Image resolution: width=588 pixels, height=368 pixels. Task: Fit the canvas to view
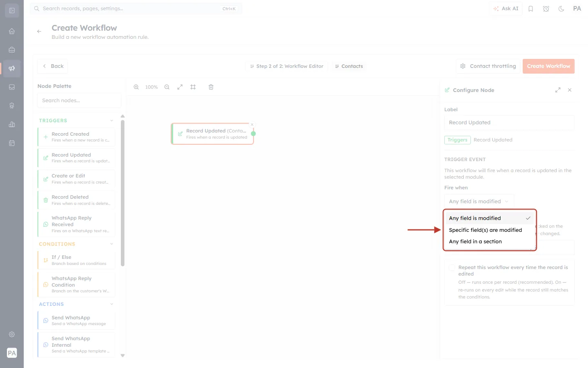[180, 87]
